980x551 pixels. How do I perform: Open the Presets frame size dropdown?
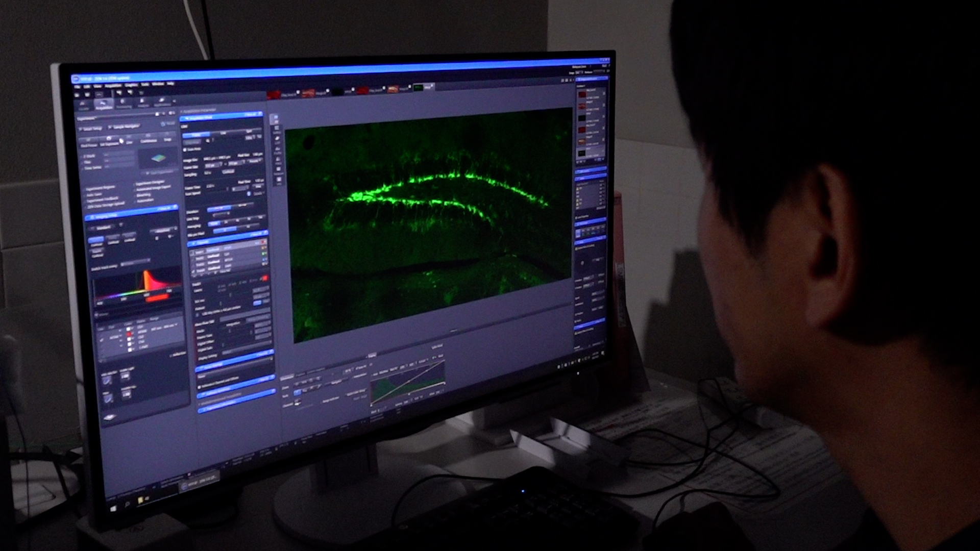(x=255, y=161)
